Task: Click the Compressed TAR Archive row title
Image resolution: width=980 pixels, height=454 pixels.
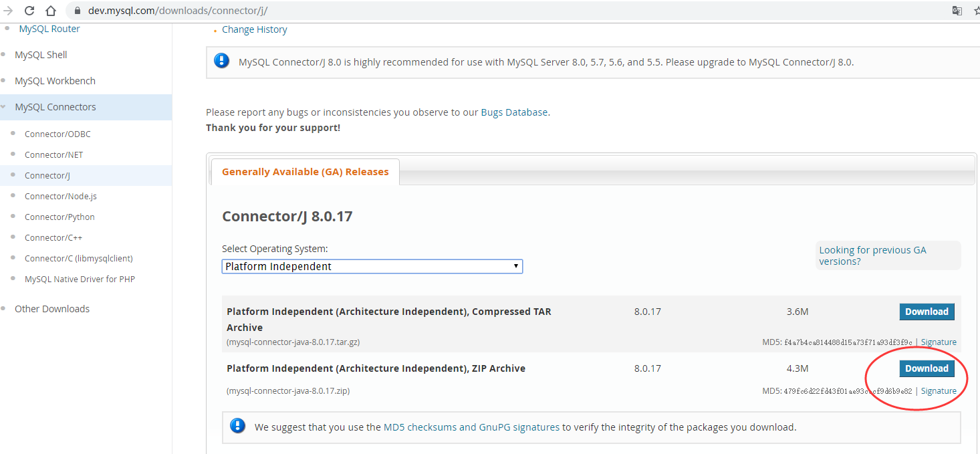Action: coord(389,320)
